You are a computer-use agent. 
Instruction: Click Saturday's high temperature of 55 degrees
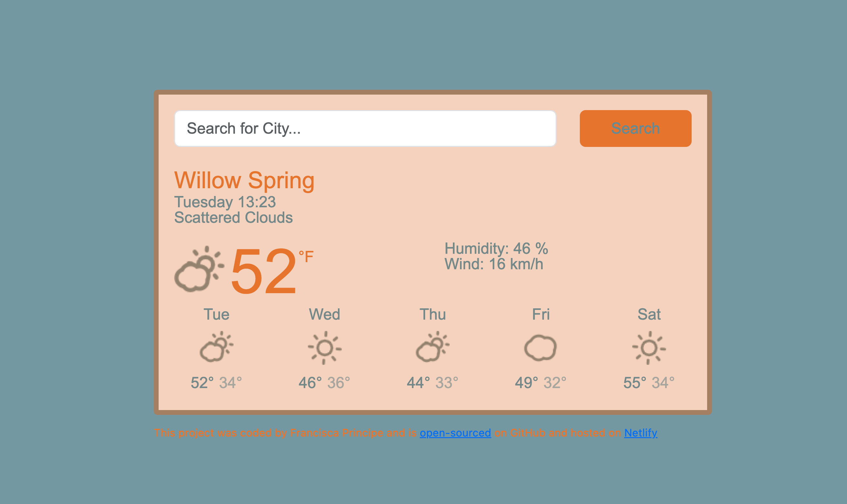click(x=635, y=382)
